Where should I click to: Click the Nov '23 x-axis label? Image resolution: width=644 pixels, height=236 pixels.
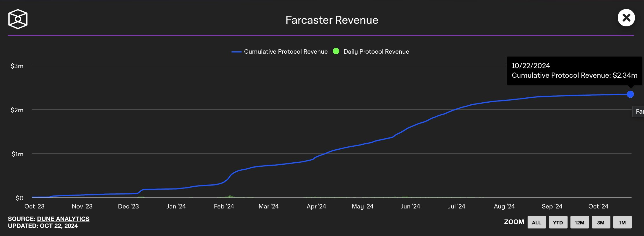(82, 206)
